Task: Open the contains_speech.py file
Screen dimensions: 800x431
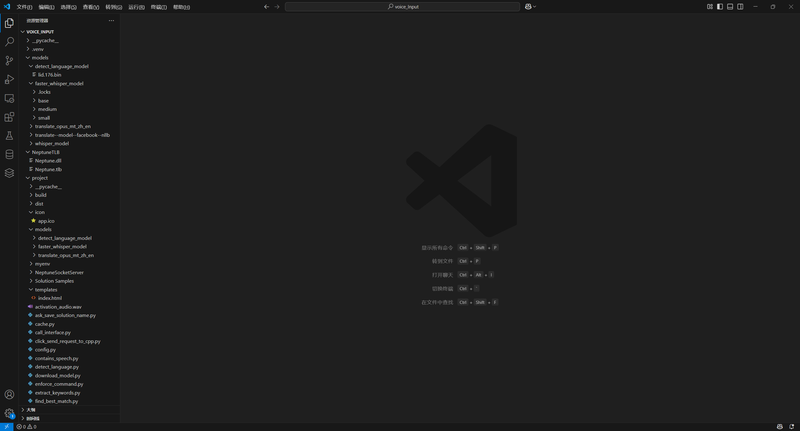Action: point(69,358)
